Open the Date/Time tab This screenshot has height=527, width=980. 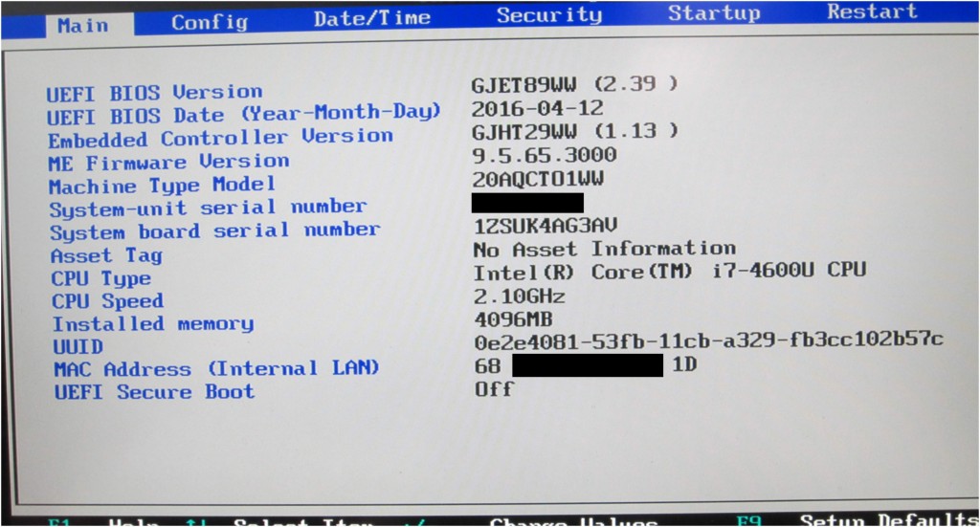point(372,18)
